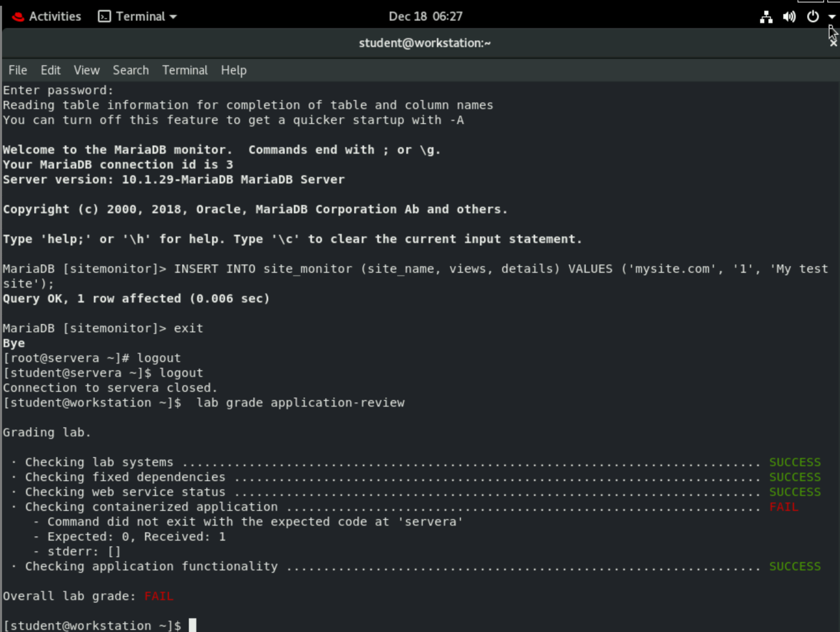Click SUCCESS status for application functionality
Viewport: 840px width, 632px height.
pos(795,566)
